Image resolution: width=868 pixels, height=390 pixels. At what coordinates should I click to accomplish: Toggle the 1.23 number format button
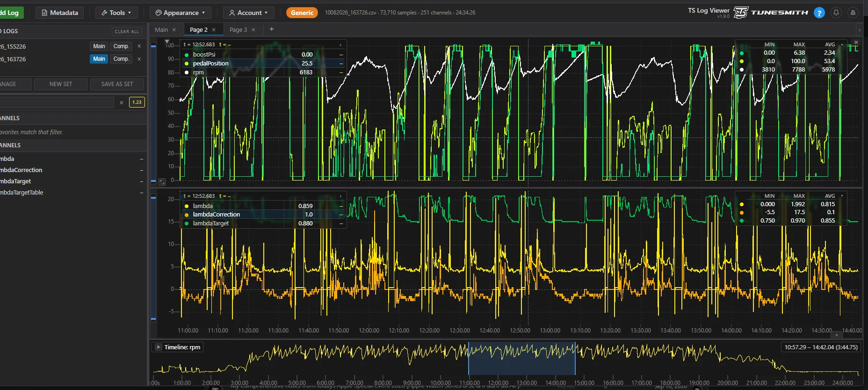coord(137,102)
